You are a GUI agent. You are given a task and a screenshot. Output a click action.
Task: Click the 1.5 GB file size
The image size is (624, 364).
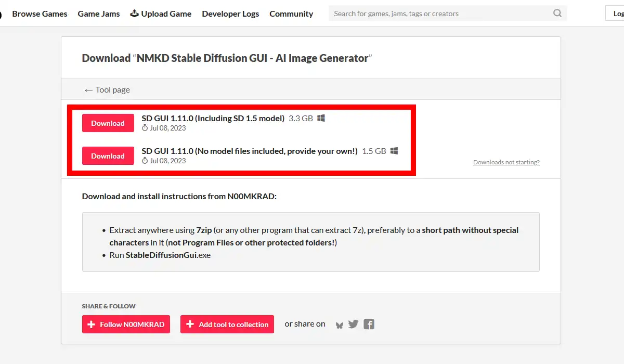click(x=374, y=151)
